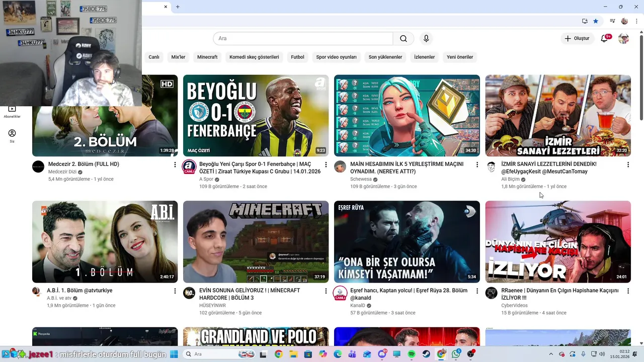Image resolution: width=644 pixels, height=362 pixels.
Task: Open the Windows Start button
Action: tap(174, 354)
